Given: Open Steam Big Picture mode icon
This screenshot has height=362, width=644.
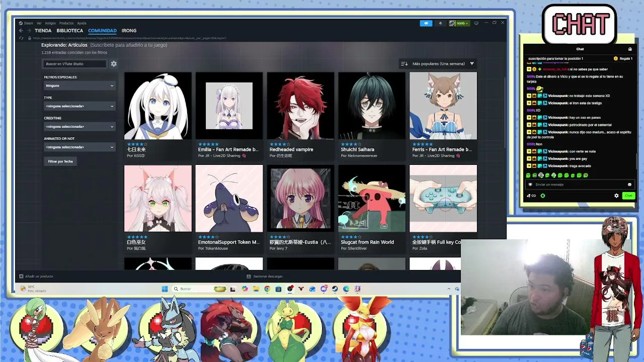Looking at the screenshot, I should (x=476, y=23).
